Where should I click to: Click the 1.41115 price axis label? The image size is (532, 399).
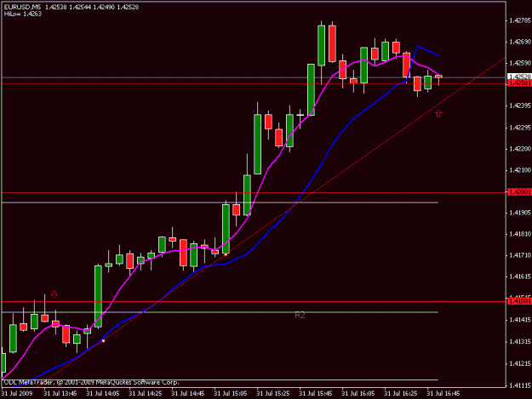click(x=520, y=385)
